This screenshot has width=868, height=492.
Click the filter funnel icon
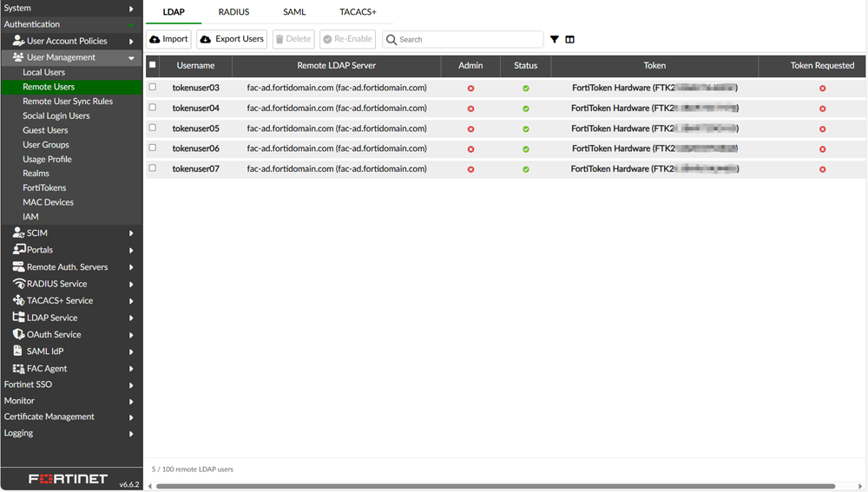(x=555, y=39)
